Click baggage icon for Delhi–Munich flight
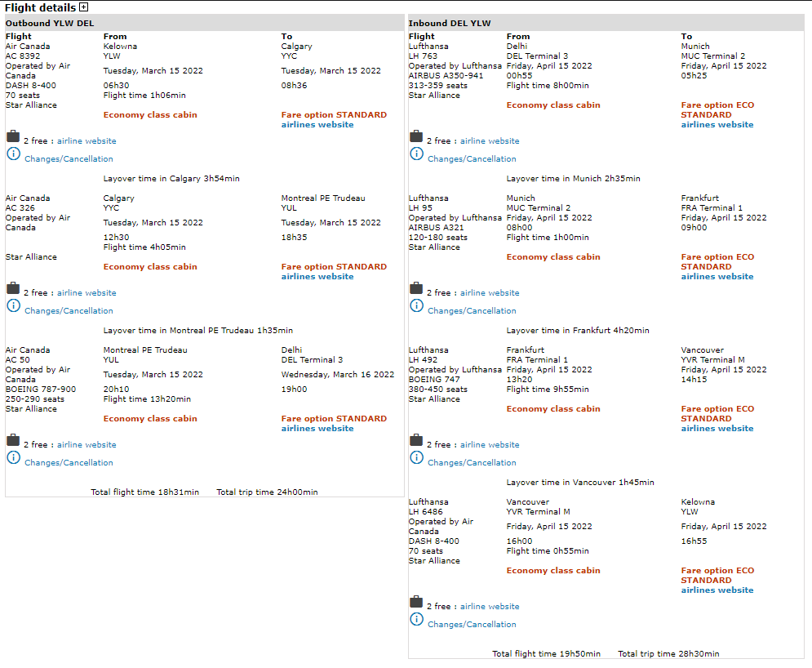 click(416, 136)
